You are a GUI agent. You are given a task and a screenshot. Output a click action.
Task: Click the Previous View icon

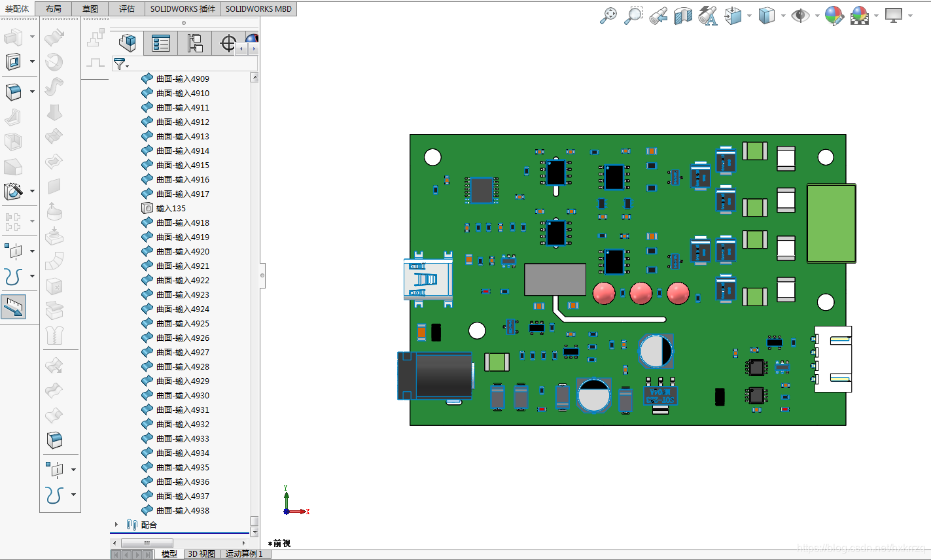pos(658,16)
